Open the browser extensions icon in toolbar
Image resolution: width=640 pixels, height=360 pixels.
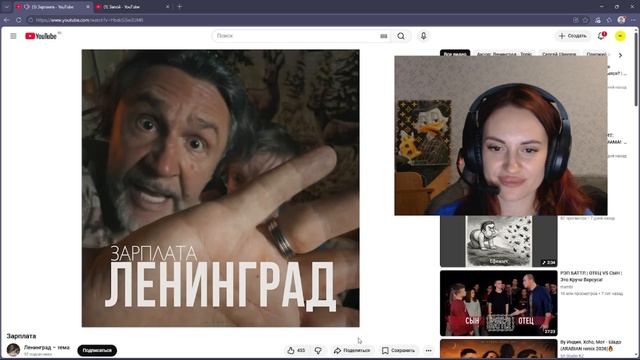coord(609,20)
